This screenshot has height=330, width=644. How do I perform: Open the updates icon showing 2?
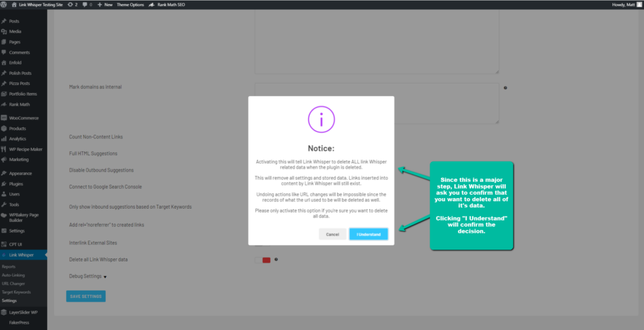(73, 4)
